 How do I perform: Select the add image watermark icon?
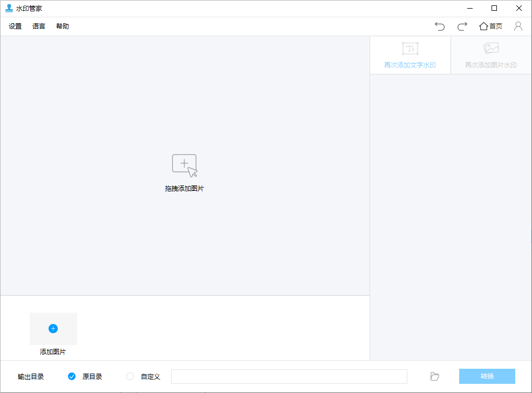pos(490,48)
